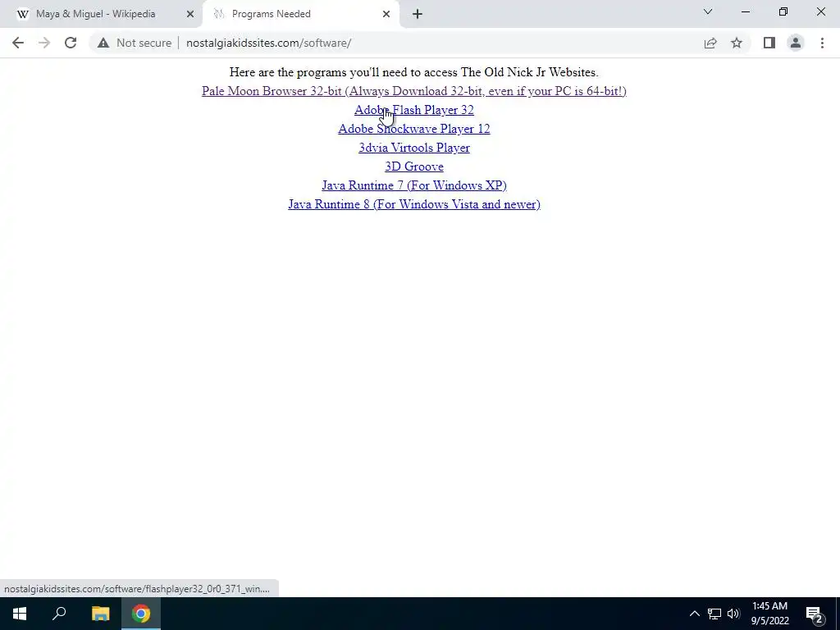840x630 pixels.
Task: Close the Maya & Miguel tab
Action: [190, 14]
